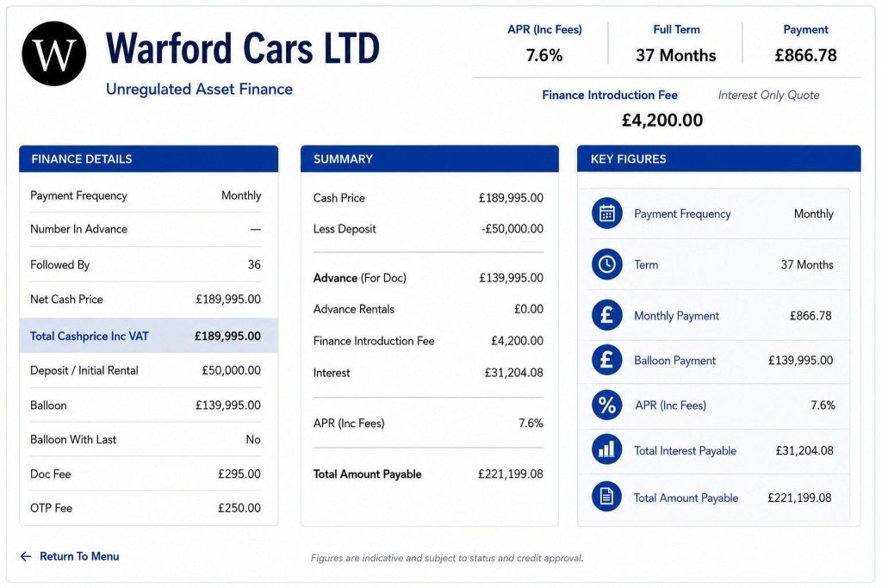882x588 pixels.
Task: Click the pound icon beside Balloon Payment
Action: pyautogui.click(x=606, y=360)
